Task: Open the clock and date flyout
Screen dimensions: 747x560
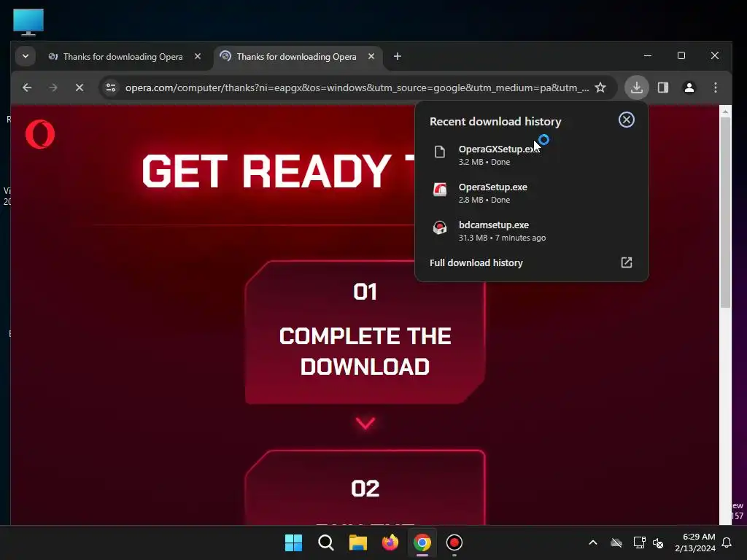Action: tap(695, 542)
